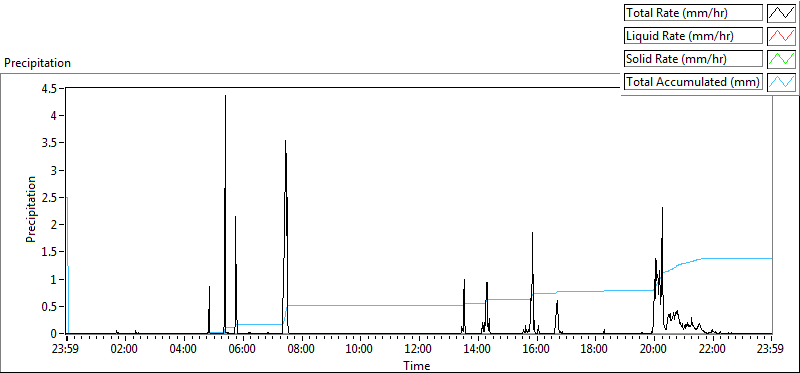Click the Precipitation chart title
The height and width of the screenshot is (373, 800).
38,63
